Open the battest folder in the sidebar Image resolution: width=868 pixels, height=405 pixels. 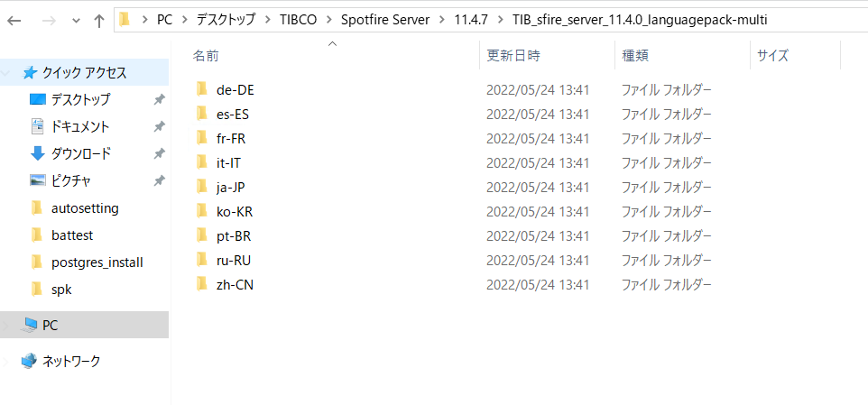(72, 235)
